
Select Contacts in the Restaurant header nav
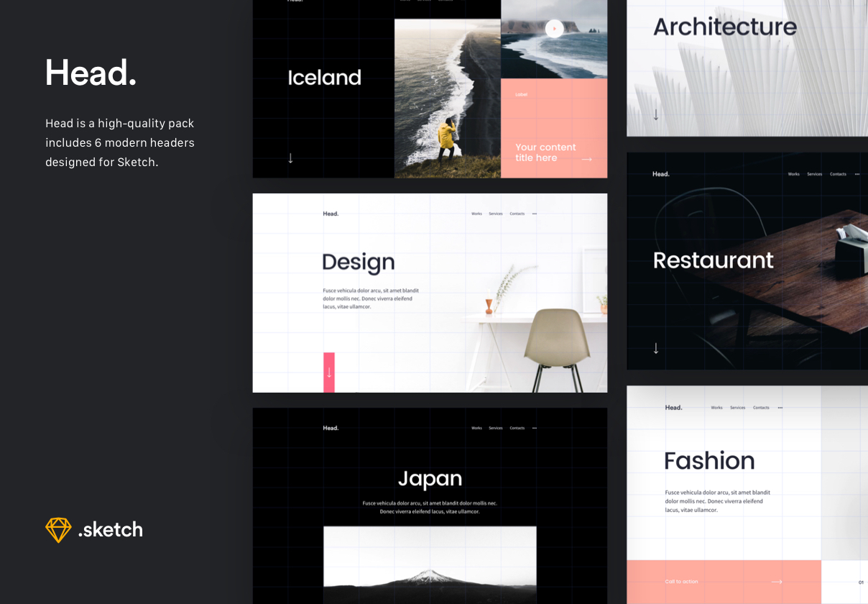coord(839,174)
